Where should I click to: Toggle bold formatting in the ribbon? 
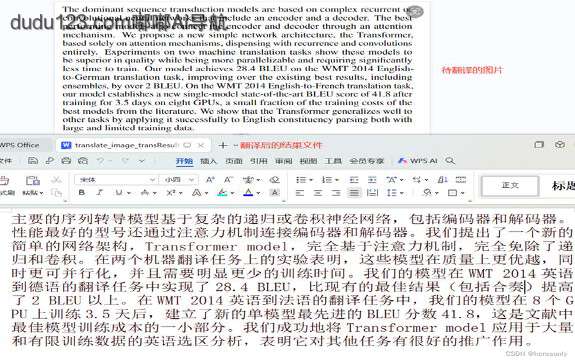click(x=82, y=192)
